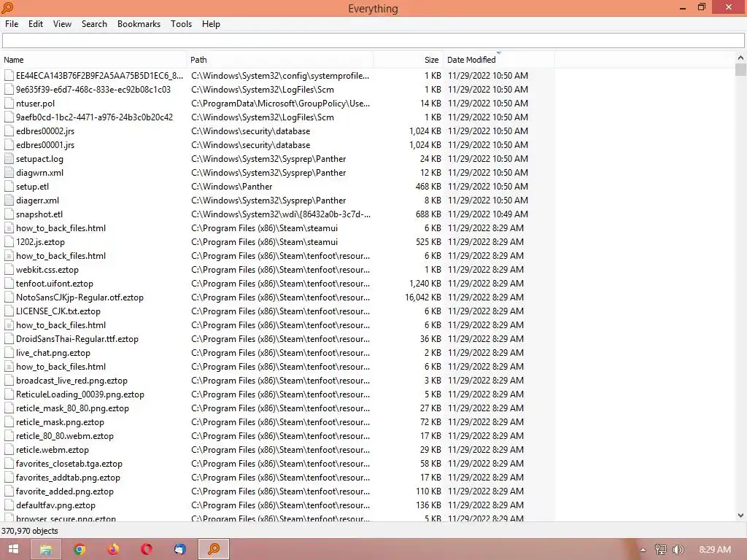747x560 pixels.
Task: Select the file reticle_80_80.webm.eztop
Action: click(x=65, y=436)
